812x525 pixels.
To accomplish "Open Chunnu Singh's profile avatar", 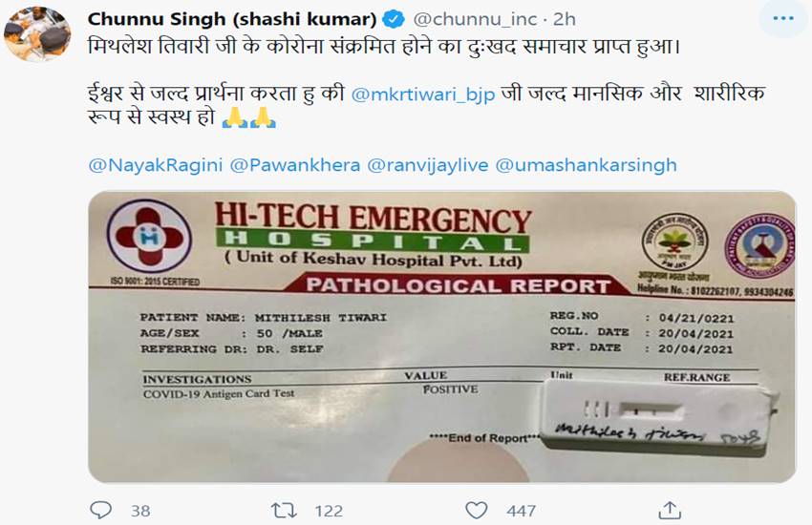I will 37,34.
